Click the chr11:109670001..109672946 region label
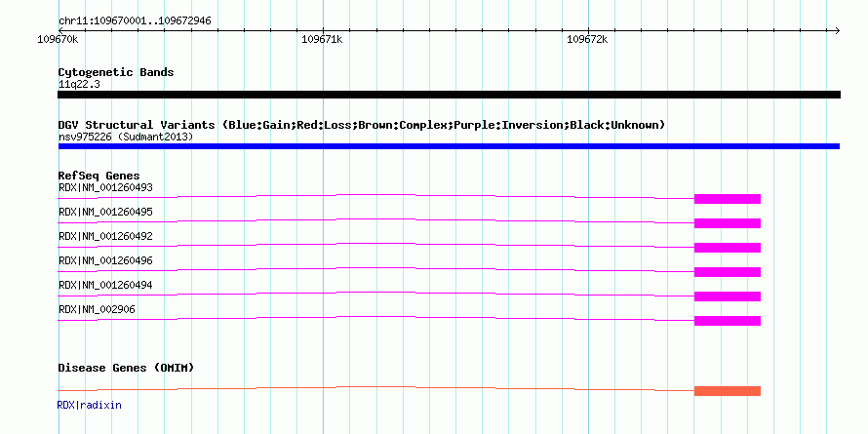Screen dimensions: 868x434 point(135,21)
